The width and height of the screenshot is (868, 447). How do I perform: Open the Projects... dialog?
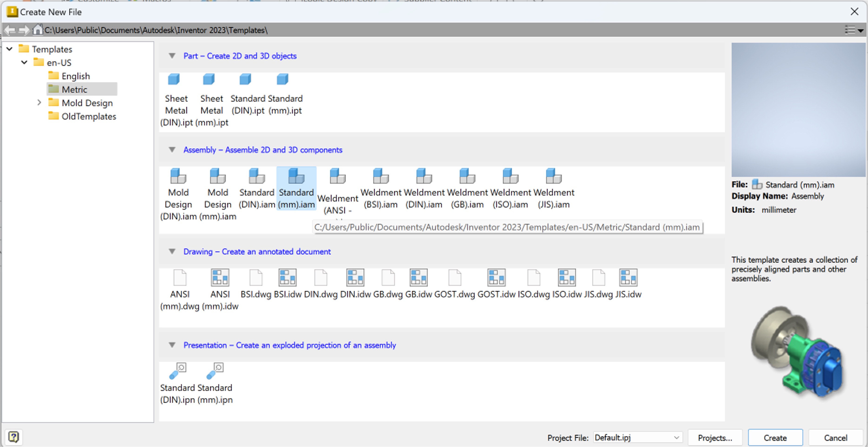[x=715, y=437]
